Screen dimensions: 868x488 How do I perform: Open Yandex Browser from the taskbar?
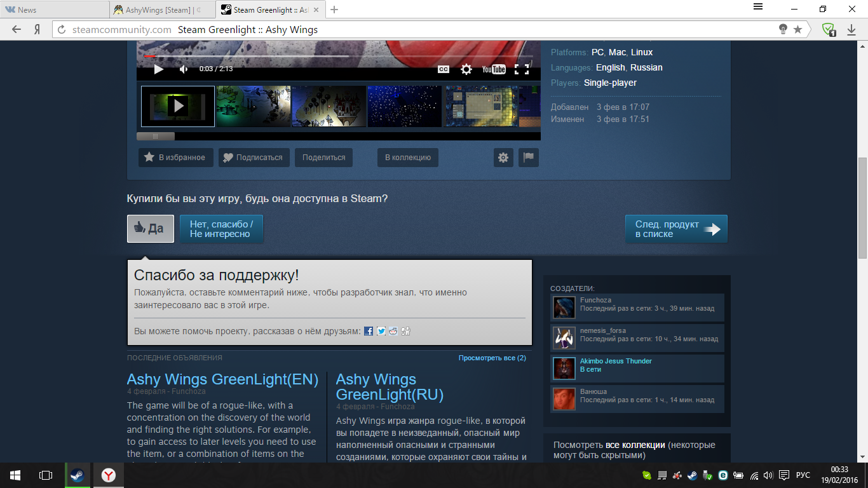pos(109,475)
